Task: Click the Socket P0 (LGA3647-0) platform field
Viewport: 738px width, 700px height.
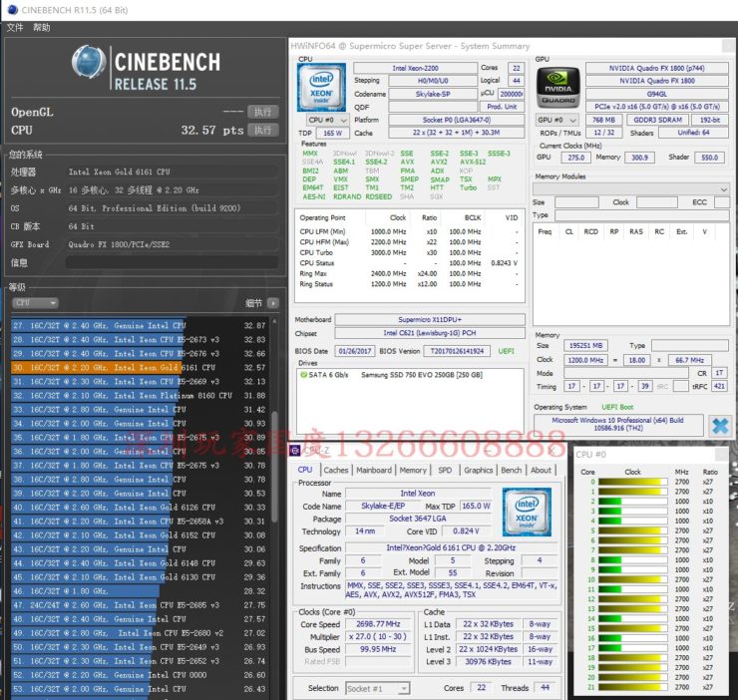Action: (456, 120)
